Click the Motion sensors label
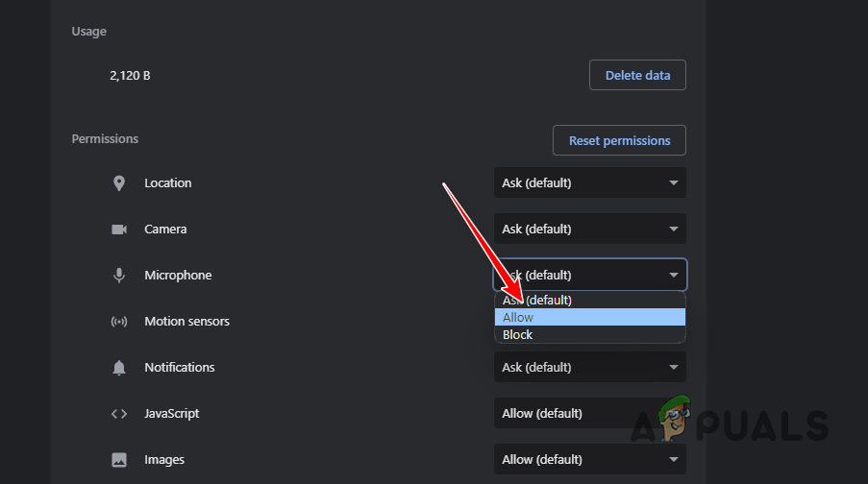This screenshot has width=868, height=484. click(x=186, y=322)
